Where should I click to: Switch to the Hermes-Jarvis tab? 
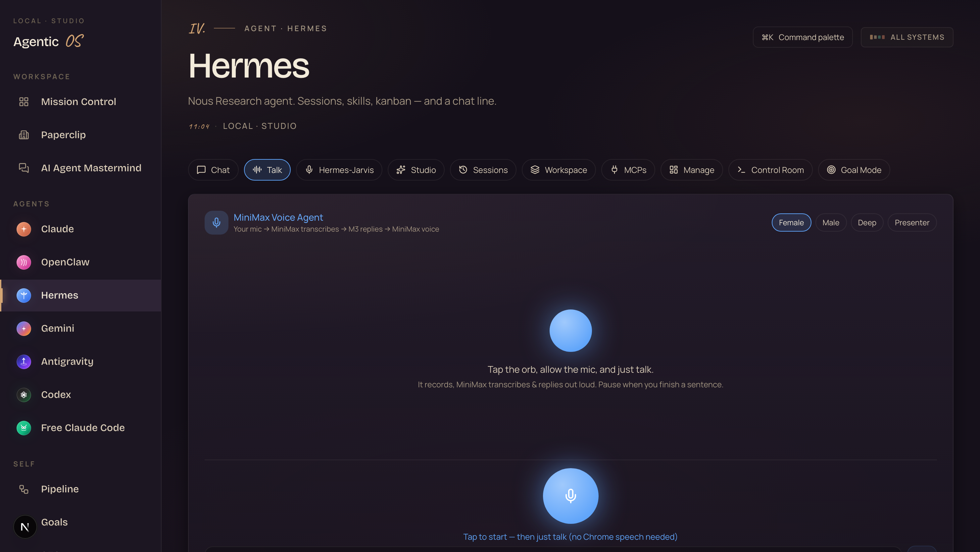(339, 170)
